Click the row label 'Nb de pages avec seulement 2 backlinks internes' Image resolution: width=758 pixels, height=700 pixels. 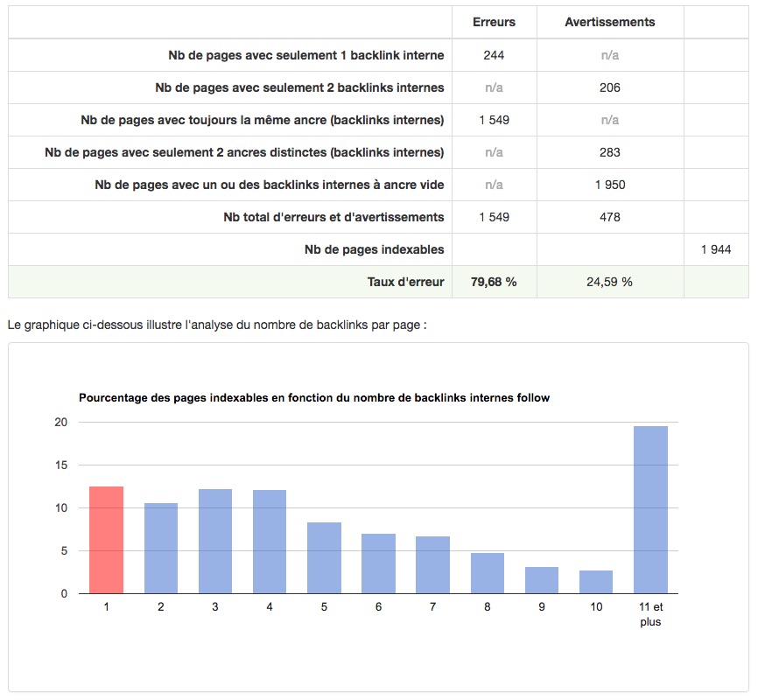299,87
